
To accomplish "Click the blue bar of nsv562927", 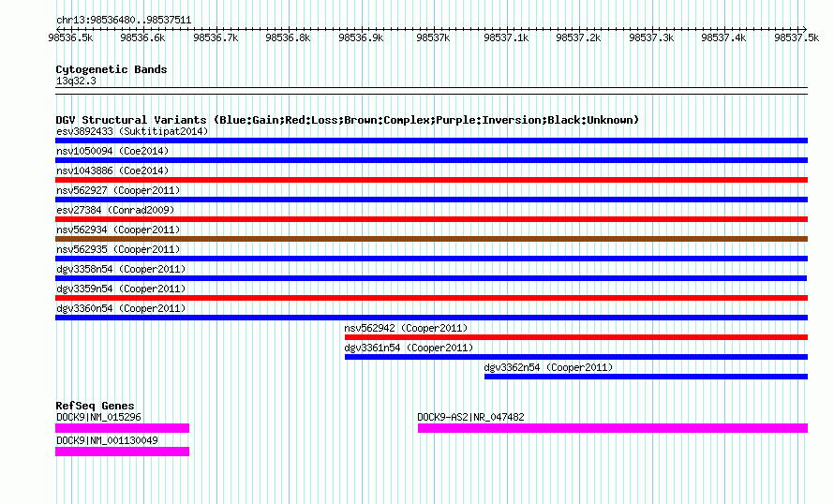I will click(431, 200).
